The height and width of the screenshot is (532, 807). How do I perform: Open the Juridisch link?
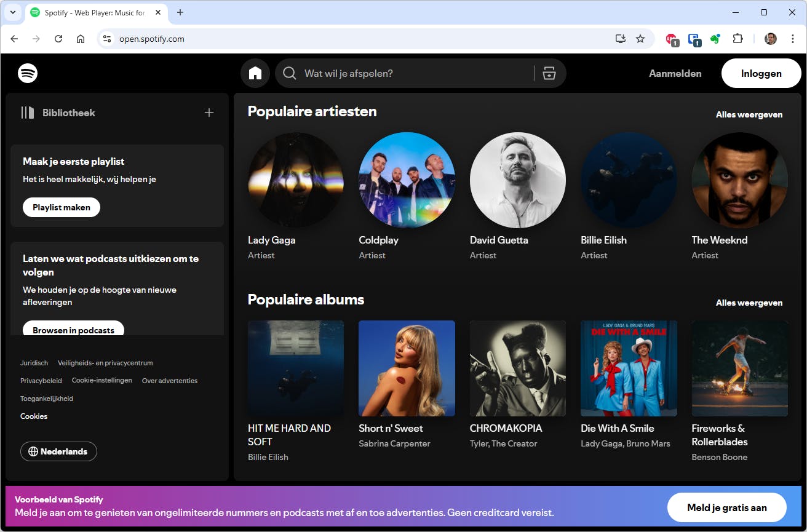point(34,363)
